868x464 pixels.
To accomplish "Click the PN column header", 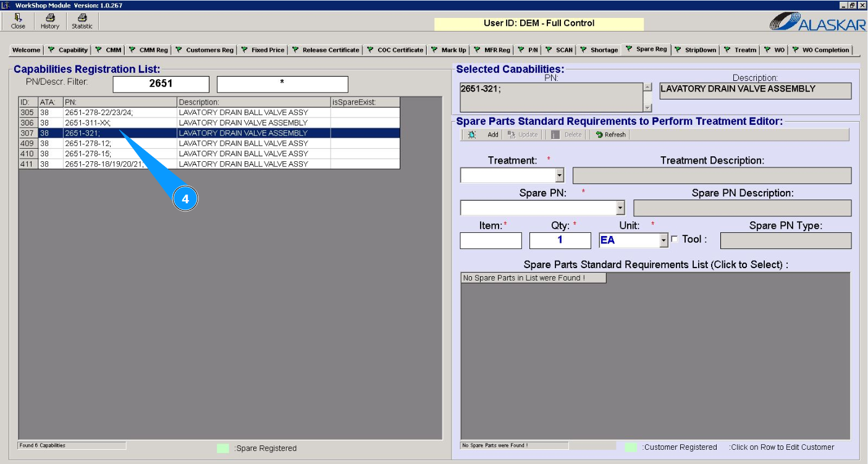I will pyautogui.click(x=120, y=102).
